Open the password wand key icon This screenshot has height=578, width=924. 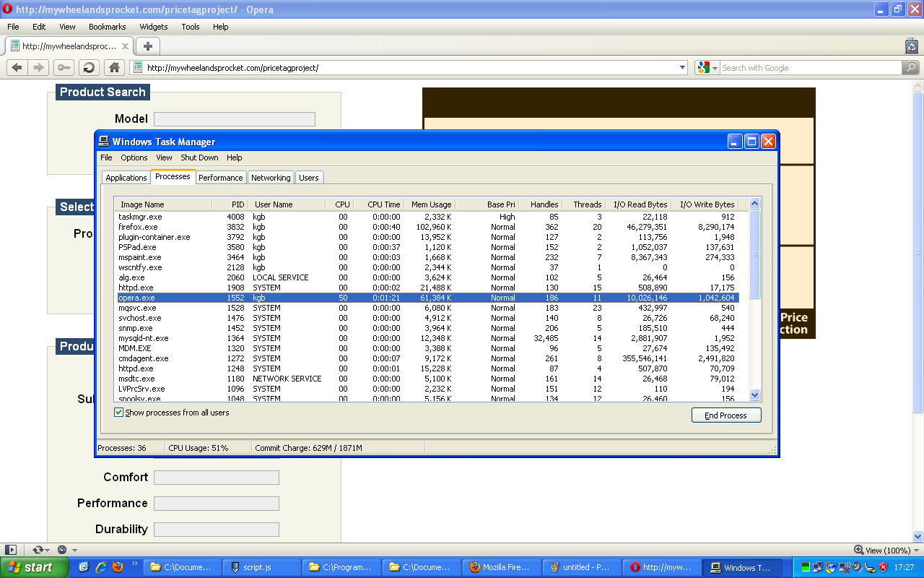coord(64,68)
